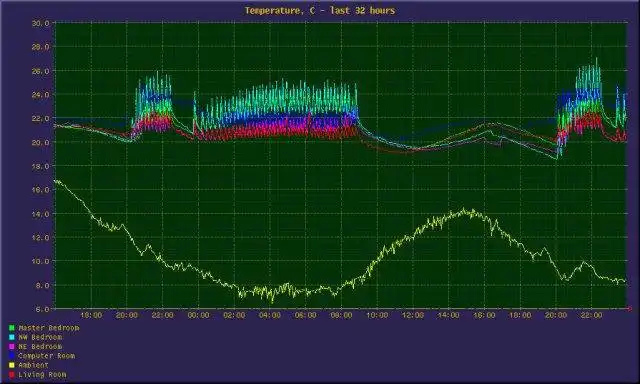Screen dimensions: 640x384
Task: Click the 30.0 y-axis label
Action: 41,23
